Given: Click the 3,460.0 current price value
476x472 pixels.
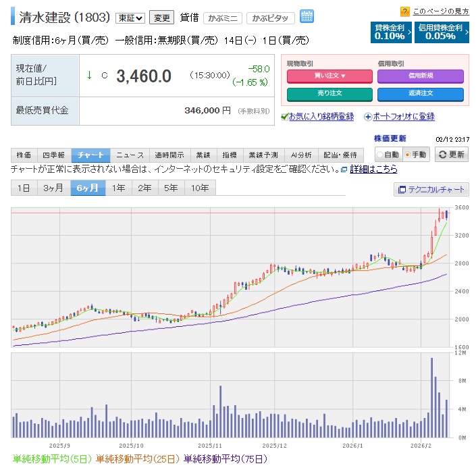Looking at the screenshot, I should click(144, 76).
